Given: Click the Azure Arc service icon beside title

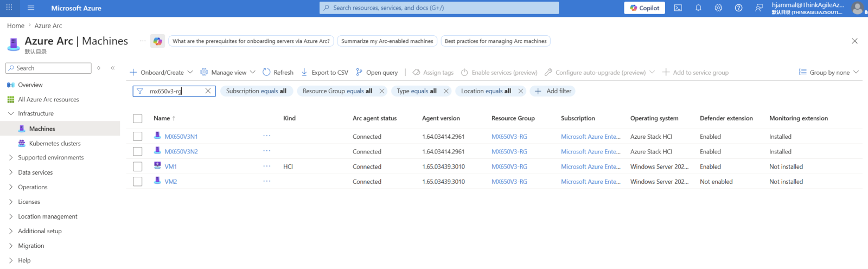Looking at the screenshot, I should tap(14, 43).
